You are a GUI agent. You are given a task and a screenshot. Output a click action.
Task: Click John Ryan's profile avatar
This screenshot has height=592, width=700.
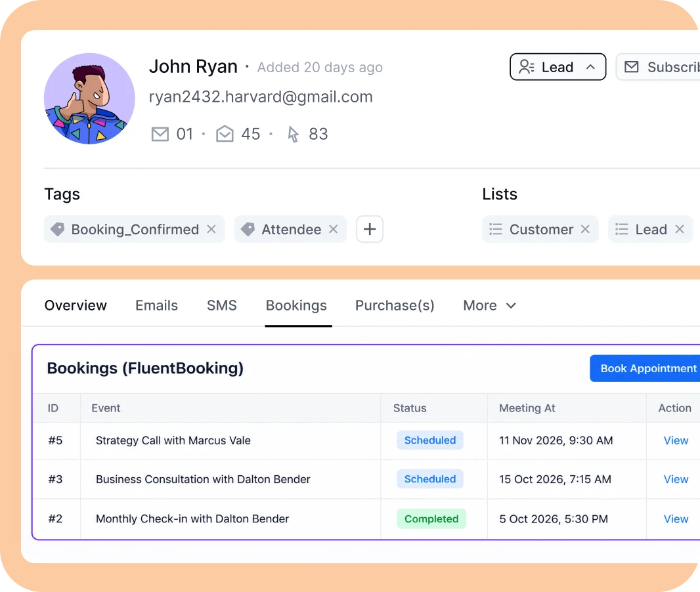pos(89,98)
